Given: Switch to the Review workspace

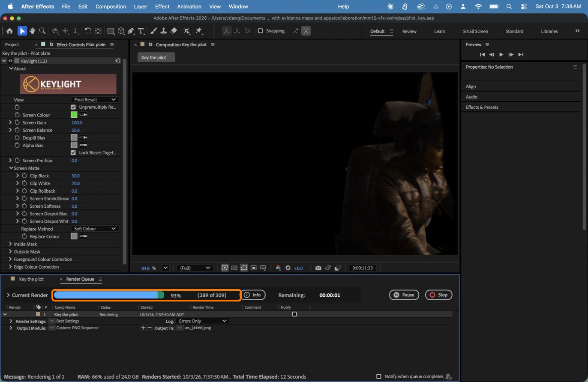Looking at the screenshot, I should point(409,31).
